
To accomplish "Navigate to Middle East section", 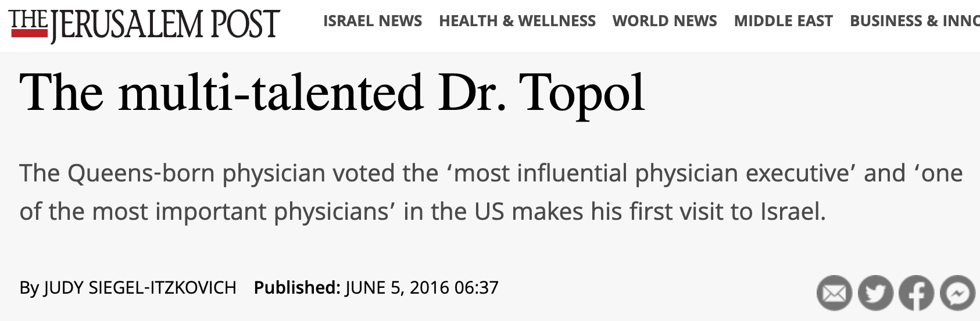I will [x=783, y=21].
